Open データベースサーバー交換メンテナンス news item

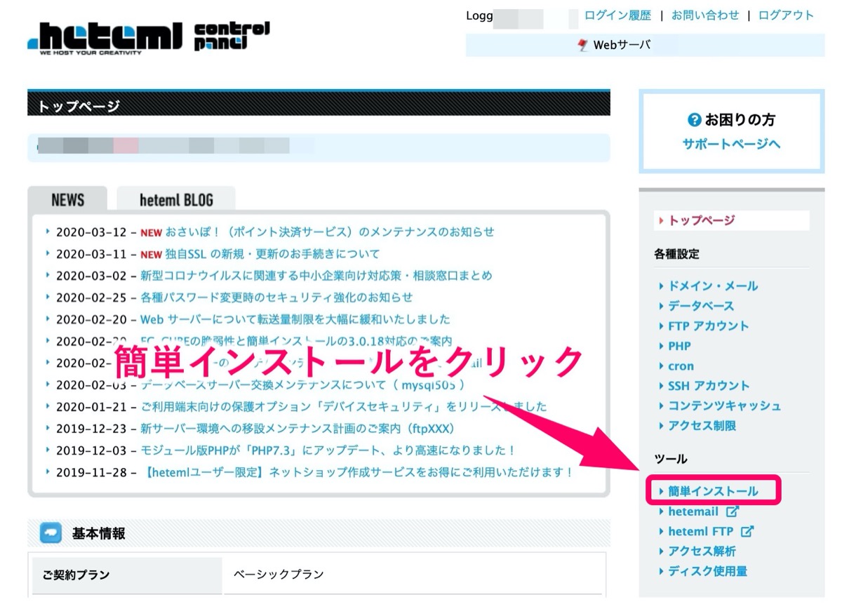tap(302, 385)
